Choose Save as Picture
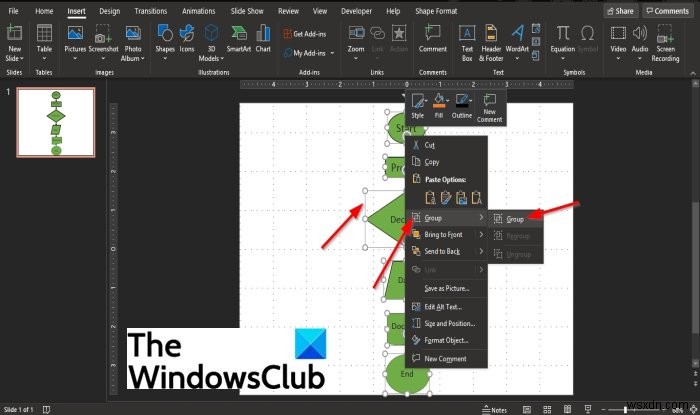The image size is (700, 415). click(446, 288)
